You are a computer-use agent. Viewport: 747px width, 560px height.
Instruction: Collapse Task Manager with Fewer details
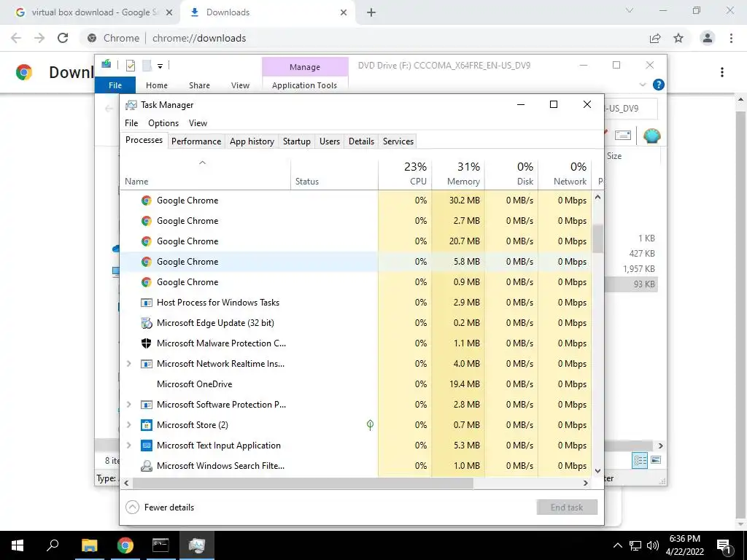[x=160, y=507]
